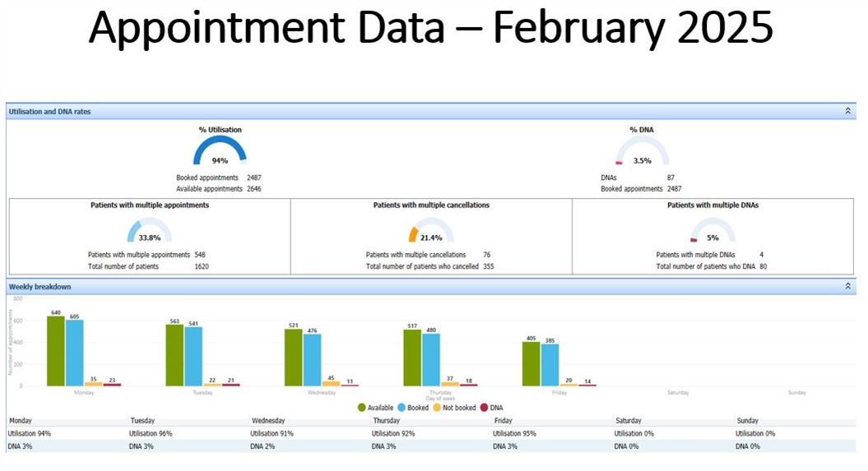Click Wednesday's orange Not booked bar (45)
Image resolution: width=868 pixels, height=471 pixels.
[331, 384]
